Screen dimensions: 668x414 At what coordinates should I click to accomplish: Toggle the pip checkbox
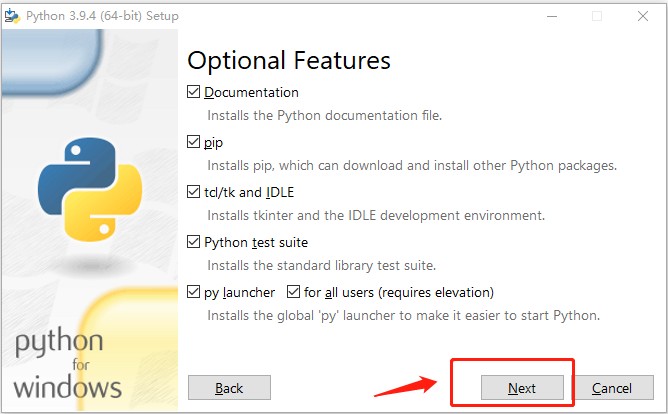point(193,141)
